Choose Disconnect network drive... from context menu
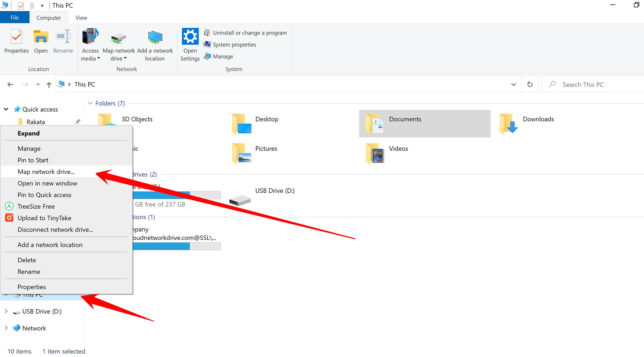The width and height of the screenshot is (644, 357). coord(55,229)
